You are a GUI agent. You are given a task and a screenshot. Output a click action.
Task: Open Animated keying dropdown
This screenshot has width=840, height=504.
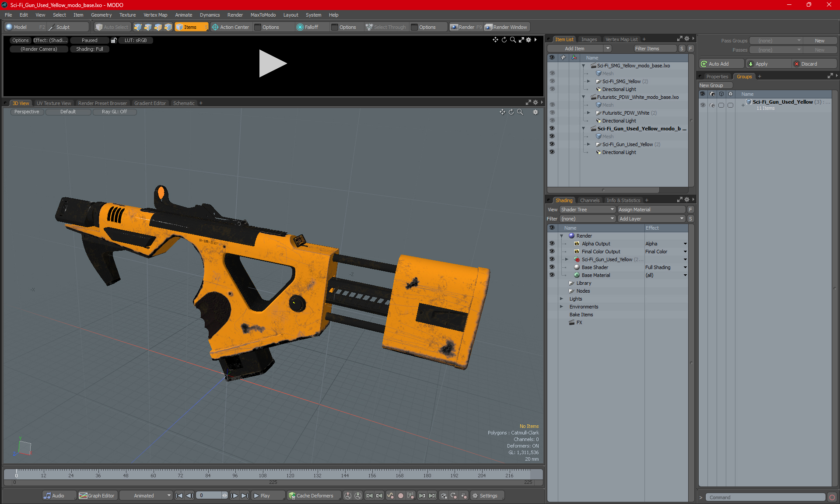tap(146, 496)
